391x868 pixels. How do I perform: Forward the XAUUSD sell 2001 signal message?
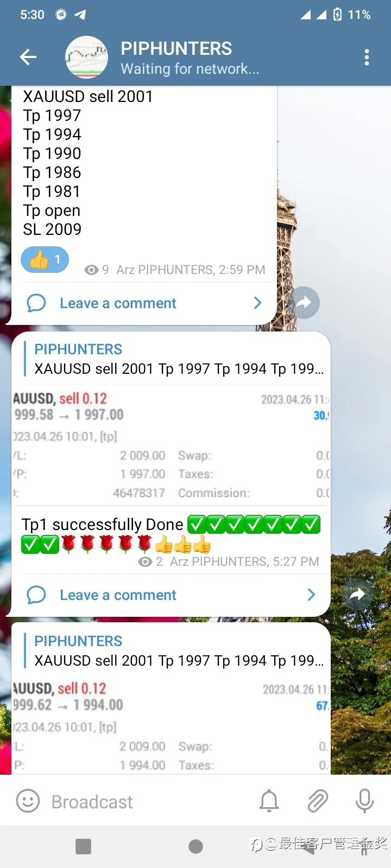pyautogui.click(x=304, y=303)
